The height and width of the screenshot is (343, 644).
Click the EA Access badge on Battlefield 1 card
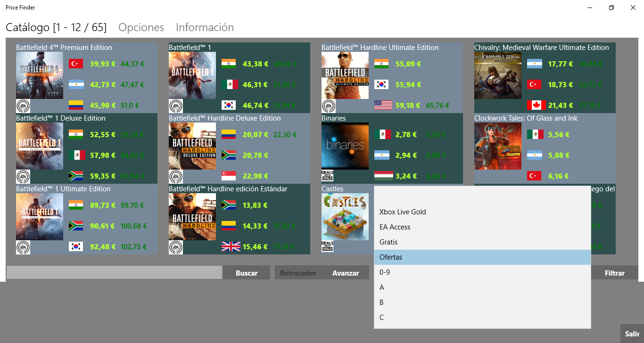pos(176,106)
